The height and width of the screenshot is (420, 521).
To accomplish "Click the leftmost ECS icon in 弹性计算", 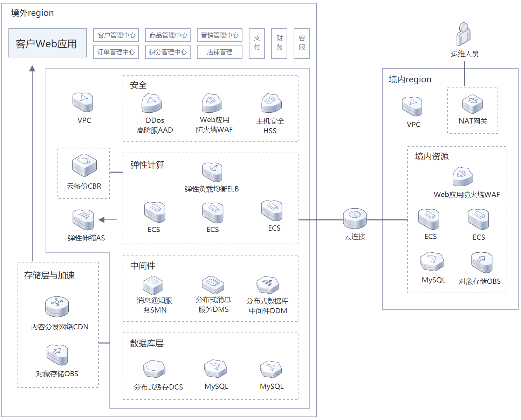I will (155, 212).
